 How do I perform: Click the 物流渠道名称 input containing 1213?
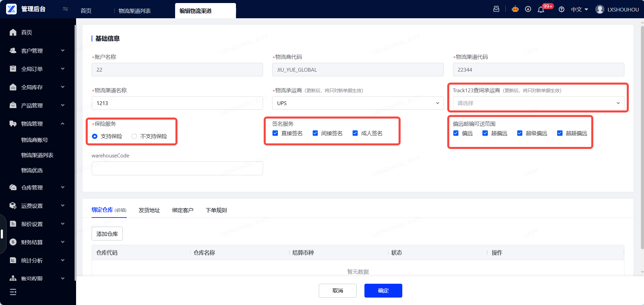177,103
